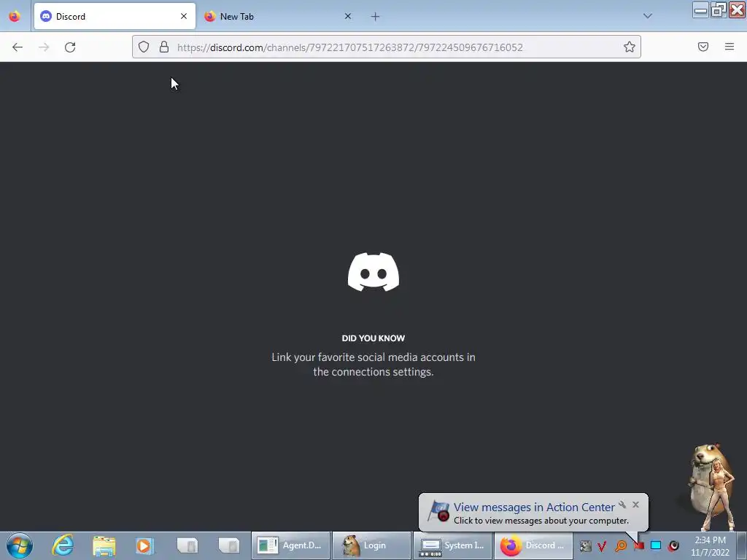Open a new tab with plus button
Image resolution: width=747 pixels, height=560 pixels.
click(376, 17)
